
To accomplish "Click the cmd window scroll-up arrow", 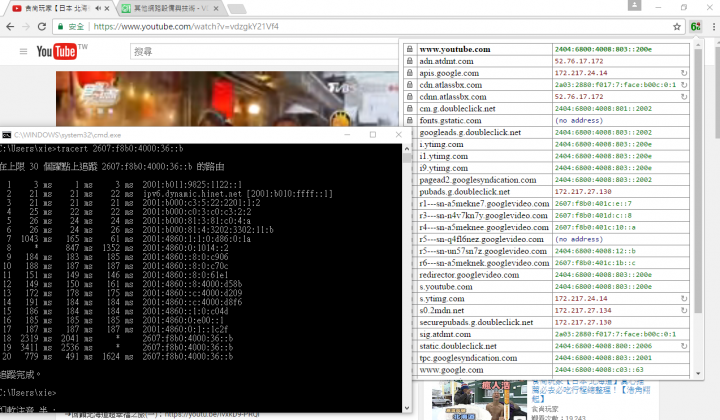I will [406, 149].
